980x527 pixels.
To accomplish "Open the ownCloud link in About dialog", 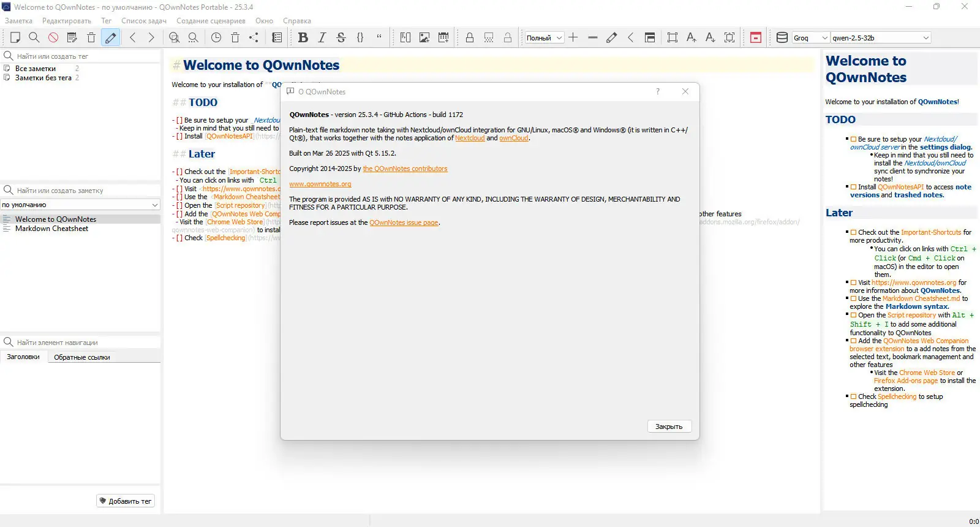I will coord(514,138).
